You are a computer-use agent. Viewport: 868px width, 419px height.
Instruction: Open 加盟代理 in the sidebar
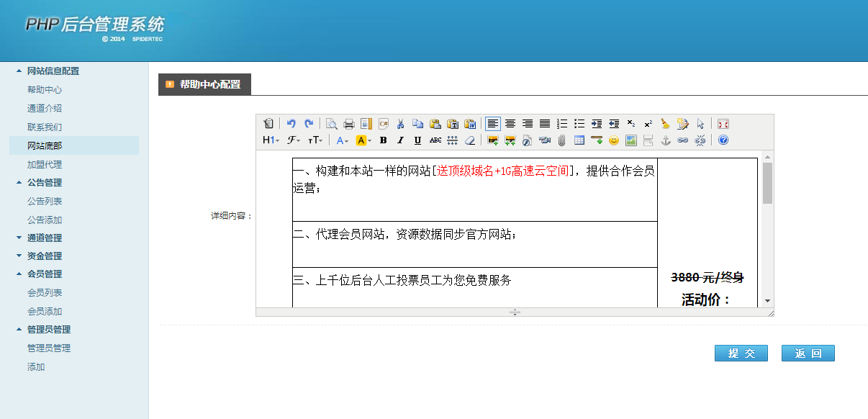click(x=45, y=165)
